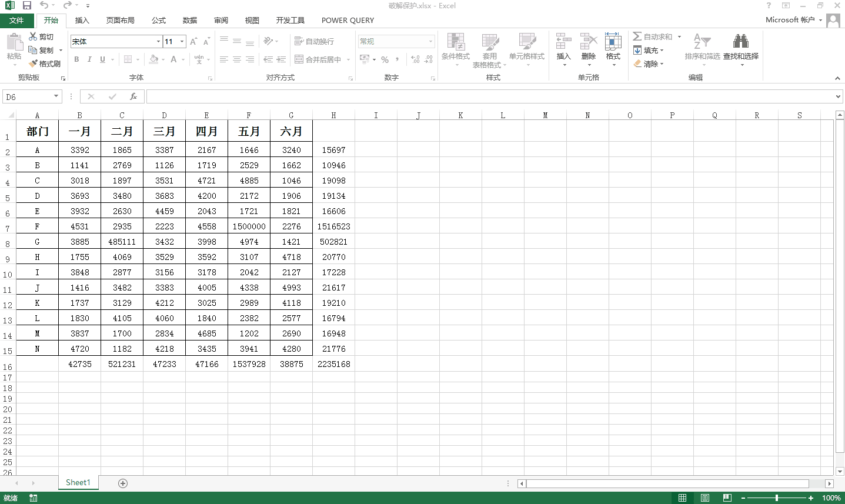
Task: Click the Find and Select binoculars icon
Action: coord(740,42)
